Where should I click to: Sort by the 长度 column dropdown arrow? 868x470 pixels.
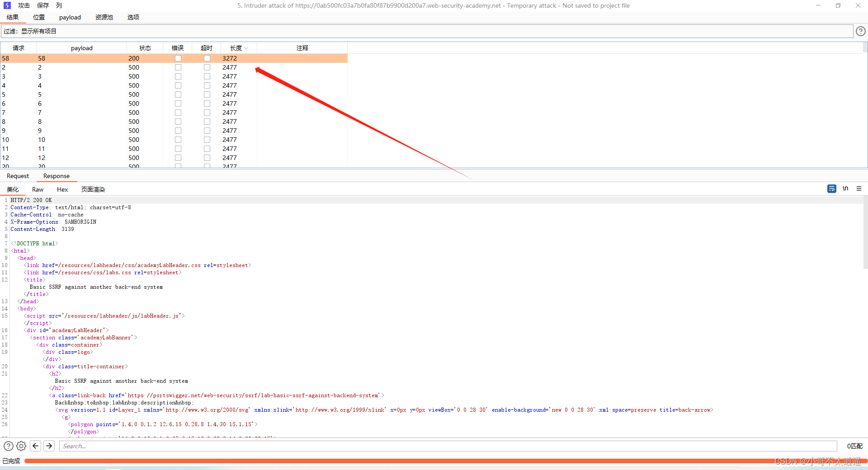pos(246,48)
